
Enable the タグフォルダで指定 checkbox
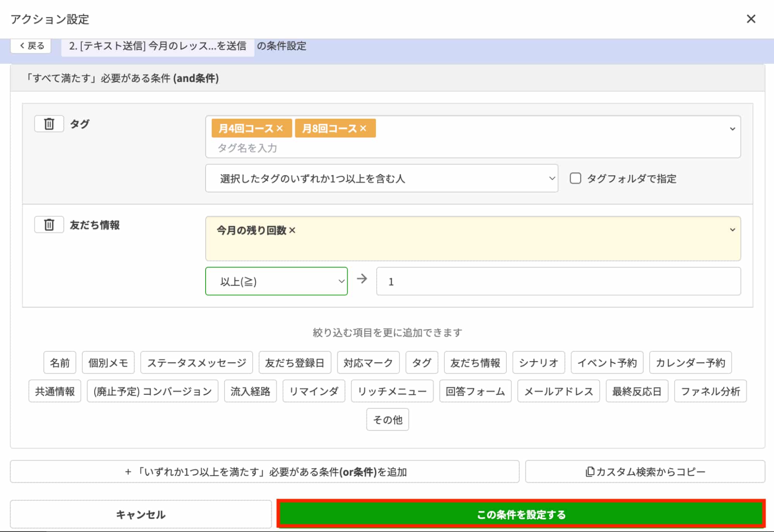(576, 178)
